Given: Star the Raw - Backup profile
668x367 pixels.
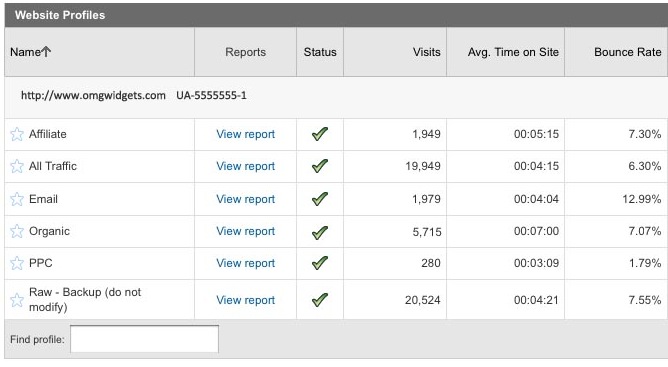Looking at the screenshot, I should [x=17, y=300].
